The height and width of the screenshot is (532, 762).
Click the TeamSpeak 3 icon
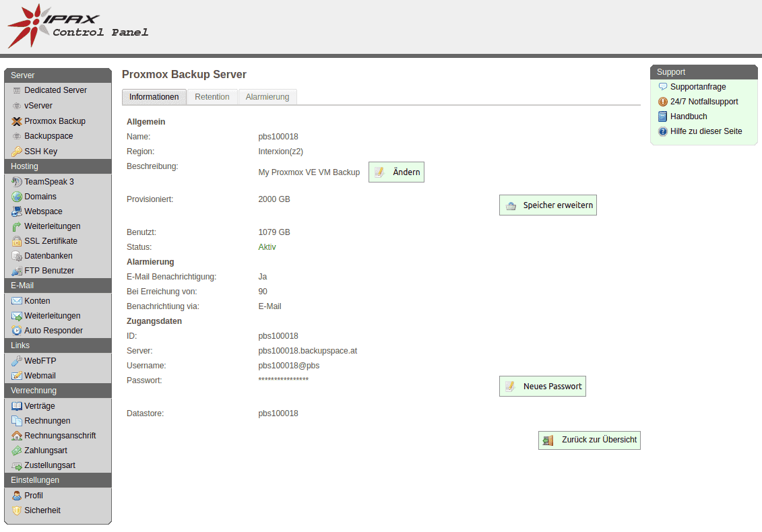tap(17, 182)
